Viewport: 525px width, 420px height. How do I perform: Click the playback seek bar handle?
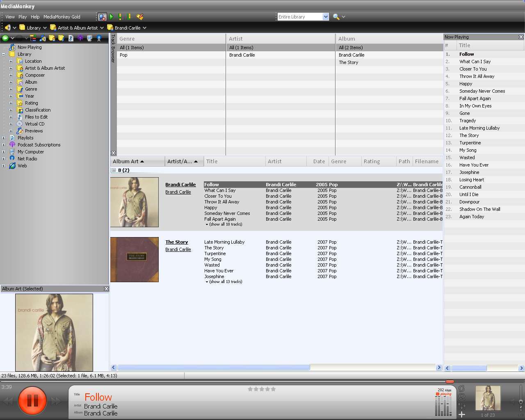[x=450, y=381]
